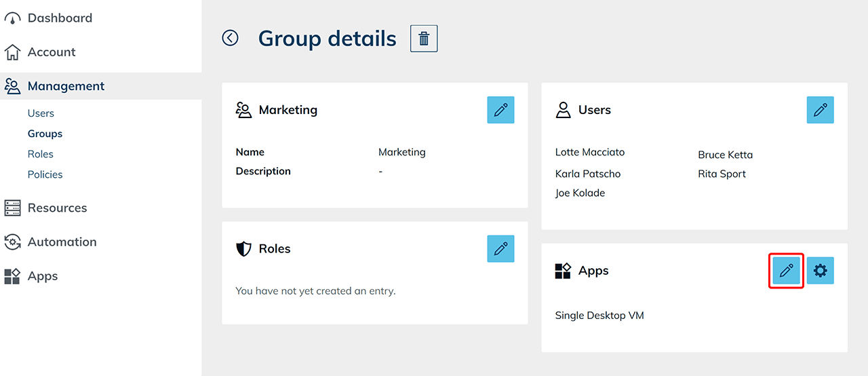Go to Users under Management

pyautogui.click(x=41, y=113)
